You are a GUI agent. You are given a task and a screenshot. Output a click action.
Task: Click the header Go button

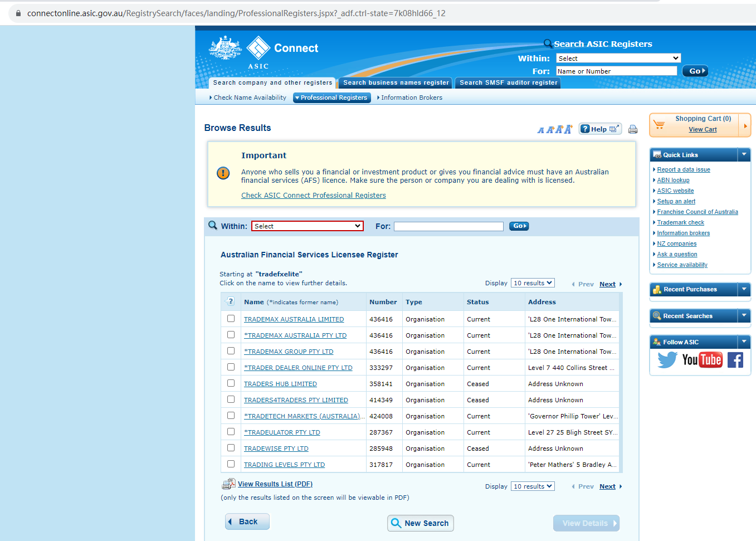point(696,71)
